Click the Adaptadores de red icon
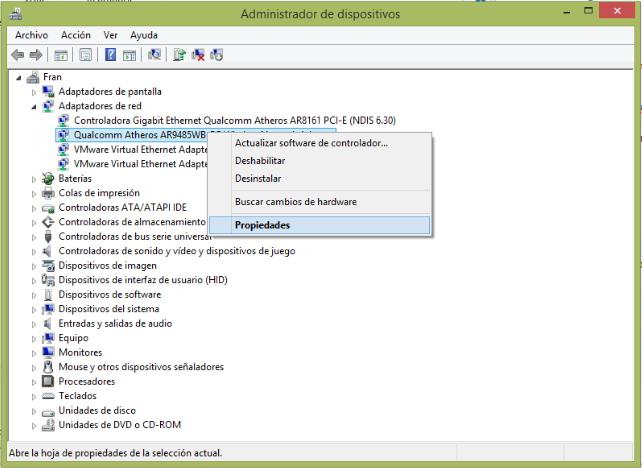Screen dimensions: 642x468 [x=48, y=106]
